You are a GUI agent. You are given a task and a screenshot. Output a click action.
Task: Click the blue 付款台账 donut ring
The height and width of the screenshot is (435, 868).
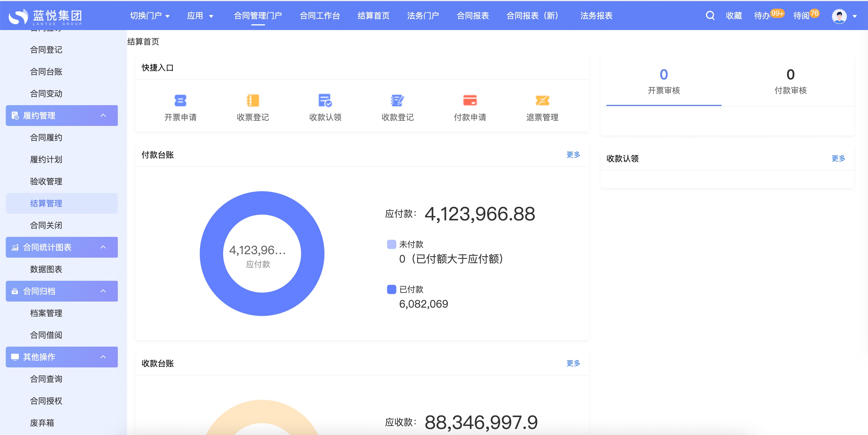[262, 202]
